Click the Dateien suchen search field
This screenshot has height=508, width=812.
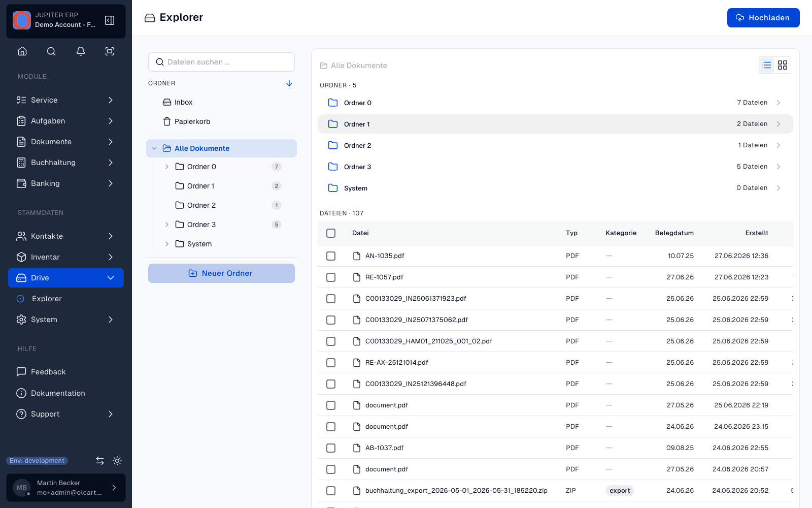tap(221, 62)
